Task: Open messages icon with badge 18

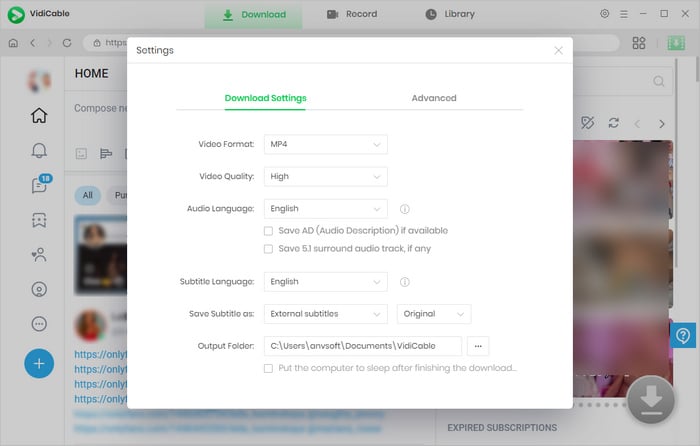Action: 40,184
